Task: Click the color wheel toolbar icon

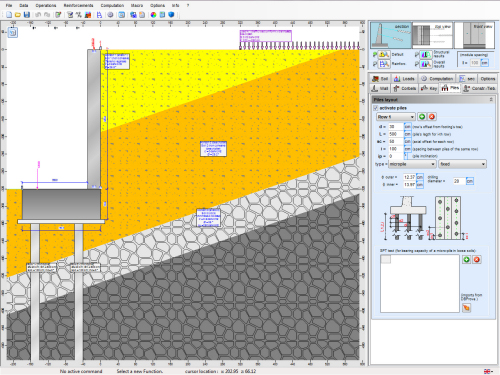Action: click(153, 15)
